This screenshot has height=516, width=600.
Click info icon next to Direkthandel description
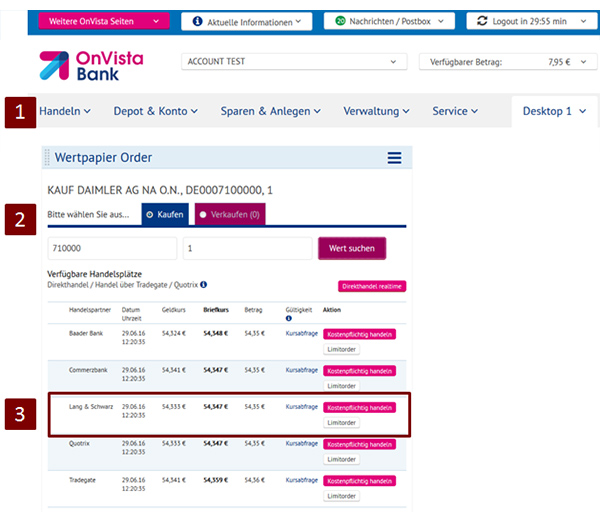coord(204,284)
